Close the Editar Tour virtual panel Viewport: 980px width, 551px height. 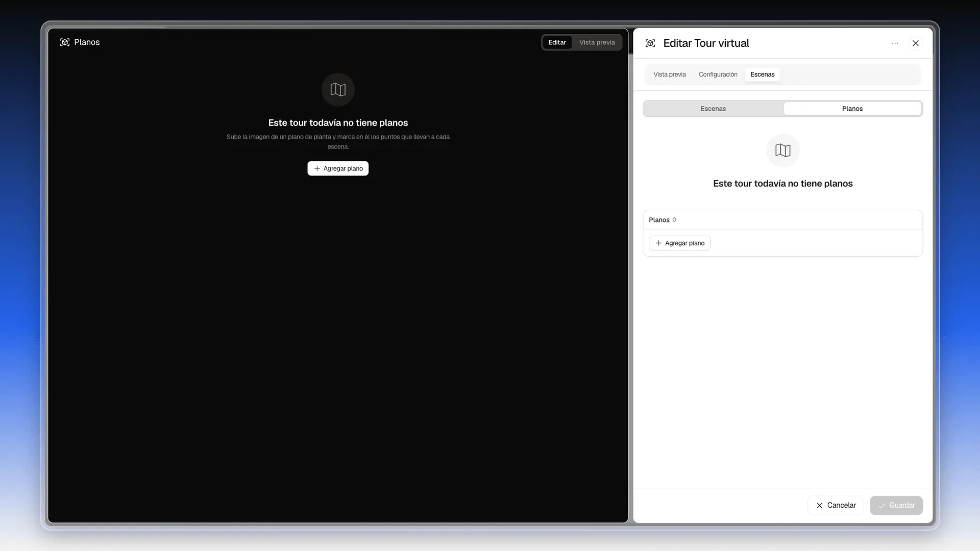tap(916, 43)
